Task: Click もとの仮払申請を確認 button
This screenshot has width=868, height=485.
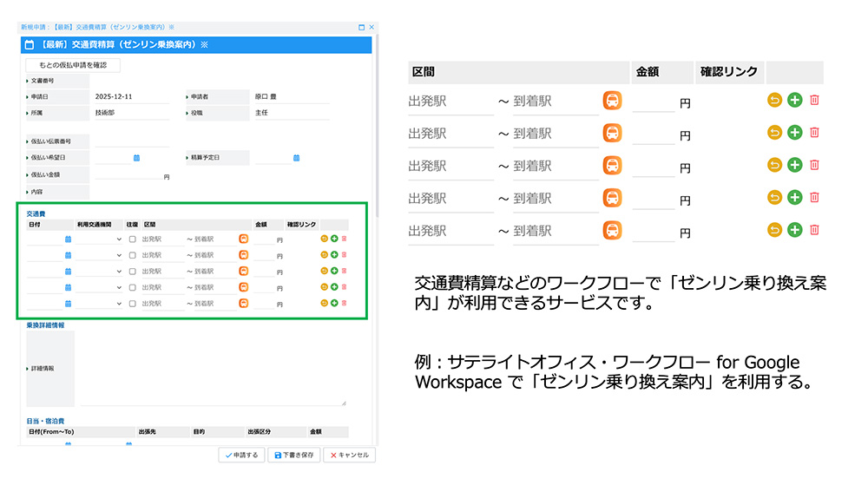Action: tap(73, 65)
